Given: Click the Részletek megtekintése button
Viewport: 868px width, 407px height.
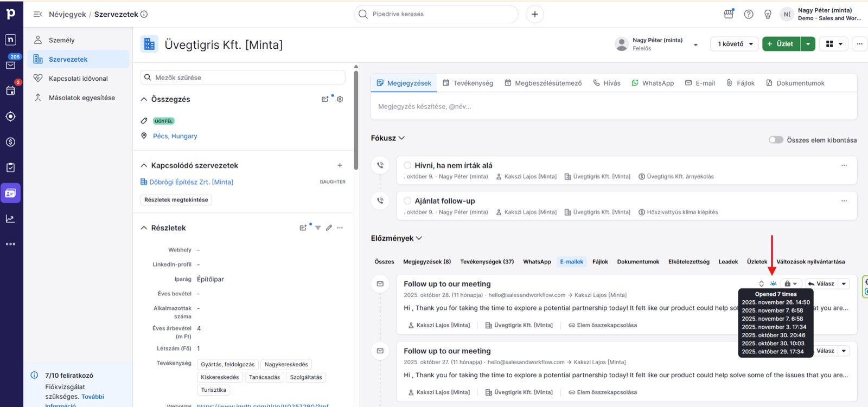Looking at the screenshot, I should [x=176, y=200].
